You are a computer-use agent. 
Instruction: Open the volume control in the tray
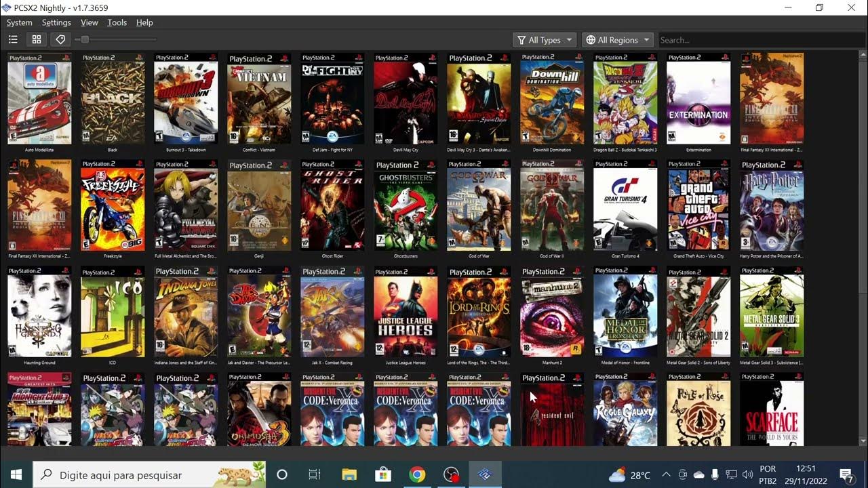coord(748,474)
